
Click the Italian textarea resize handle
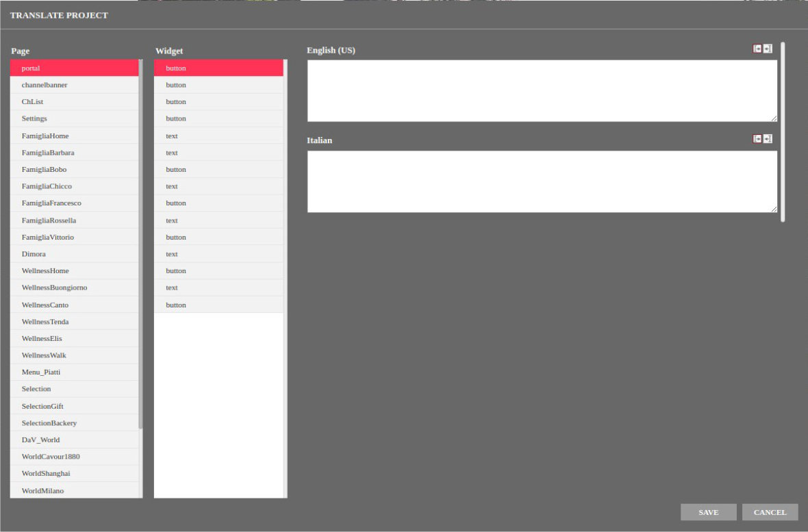pos(774,209)
